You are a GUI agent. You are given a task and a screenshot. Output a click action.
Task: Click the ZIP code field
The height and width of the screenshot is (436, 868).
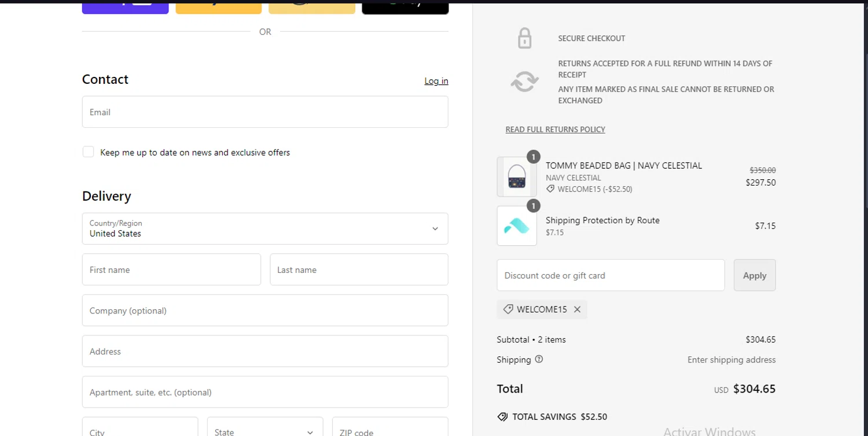pos(390,427)
